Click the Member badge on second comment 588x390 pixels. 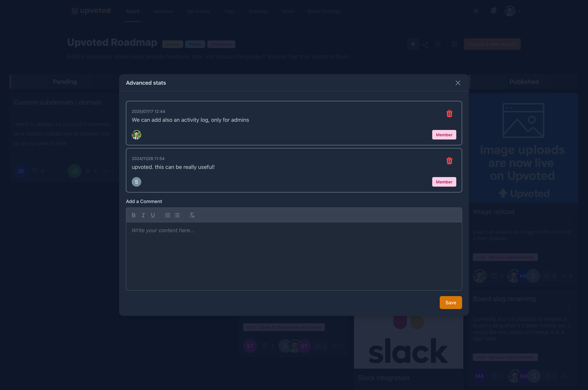[444, 182]
